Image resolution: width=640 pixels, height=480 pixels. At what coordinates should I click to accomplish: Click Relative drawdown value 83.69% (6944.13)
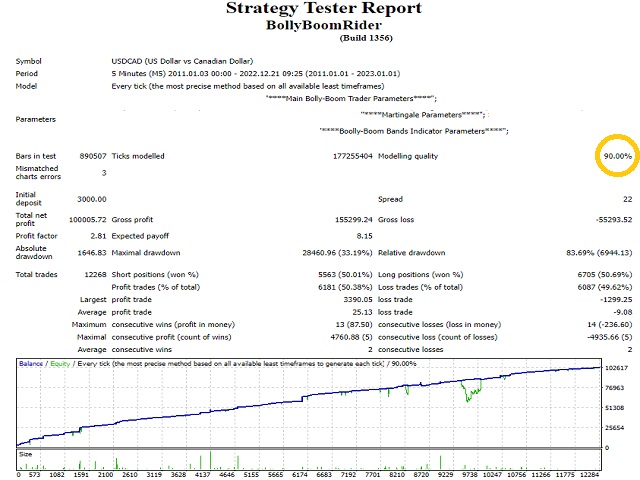click(599, 253)
